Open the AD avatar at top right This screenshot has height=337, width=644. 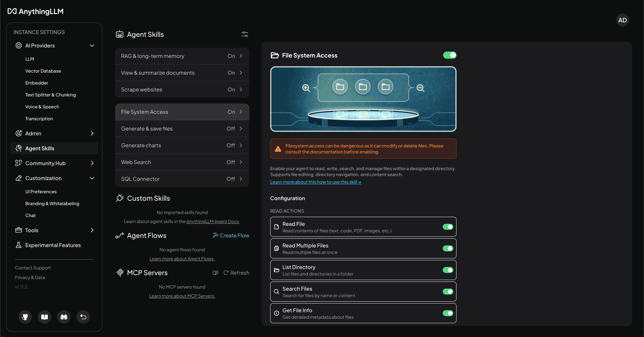[623, 20]
